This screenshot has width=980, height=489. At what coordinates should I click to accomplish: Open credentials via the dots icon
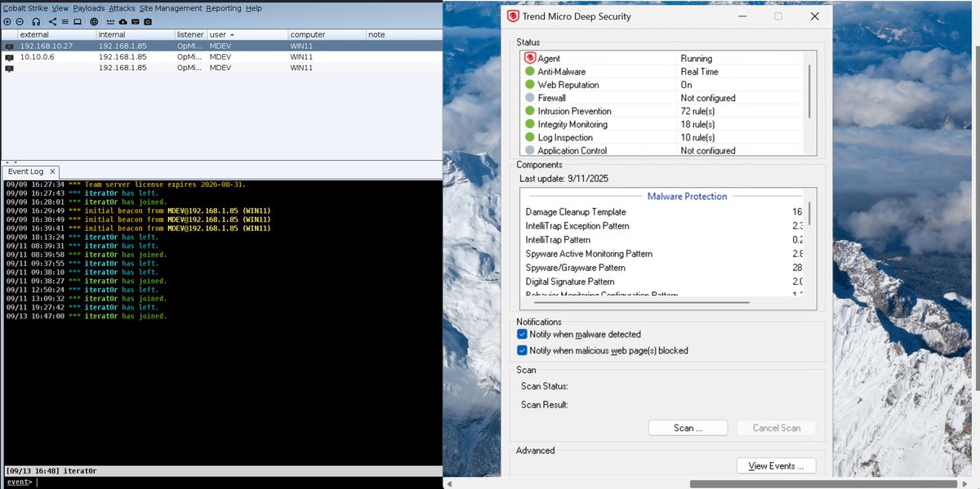pos(110,22)
